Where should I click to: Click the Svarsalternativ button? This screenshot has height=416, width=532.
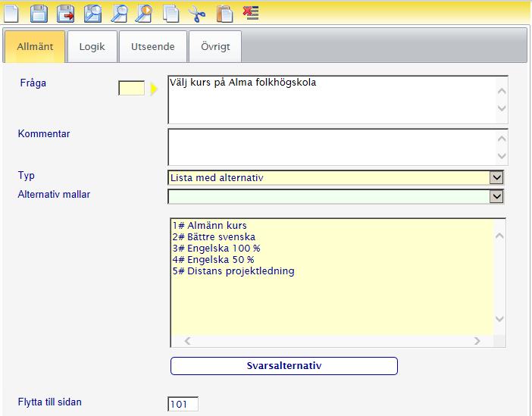tap(284, 366)
